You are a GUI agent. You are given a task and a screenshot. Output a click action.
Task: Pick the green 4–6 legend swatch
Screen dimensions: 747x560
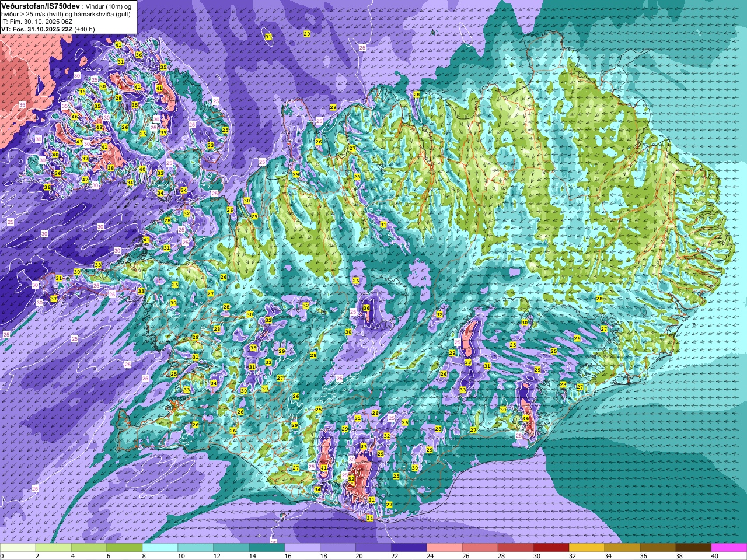tap(89, 548)
